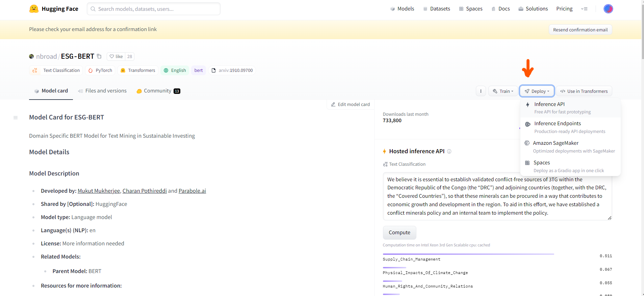This screenshot has width=644, height=296.
Task: Click the Supply_Chain_Management result bar
Action: click(468, 254)
